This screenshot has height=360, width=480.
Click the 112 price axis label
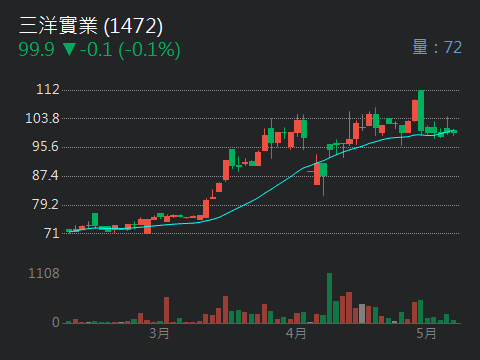[48, 89]
